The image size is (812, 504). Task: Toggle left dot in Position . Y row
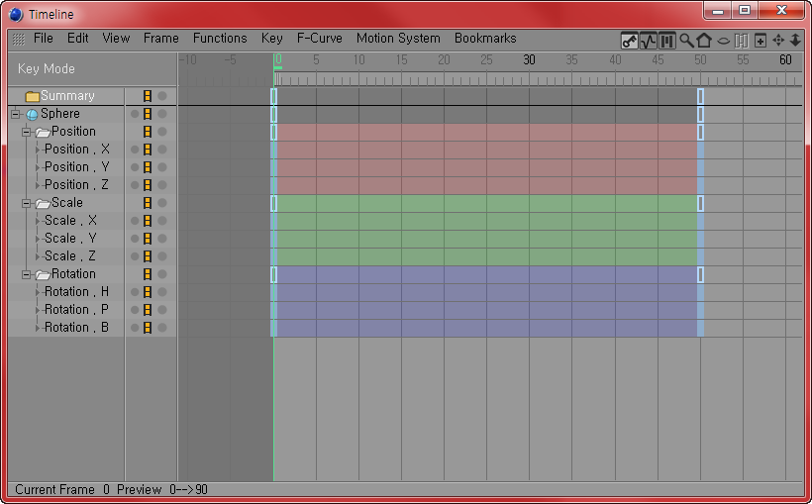point(135,167)
